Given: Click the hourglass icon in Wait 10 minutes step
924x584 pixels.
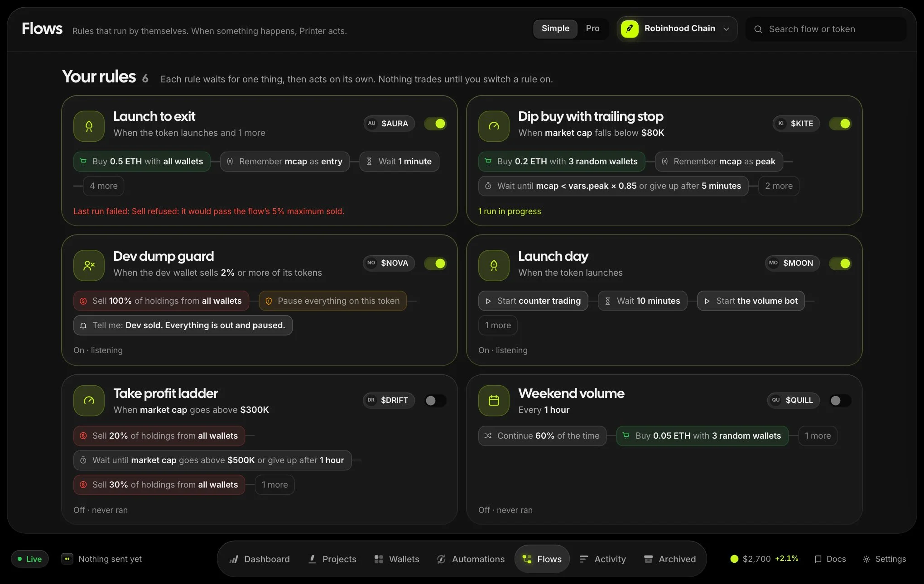Looking at the screenshot, I should point(607,301).
